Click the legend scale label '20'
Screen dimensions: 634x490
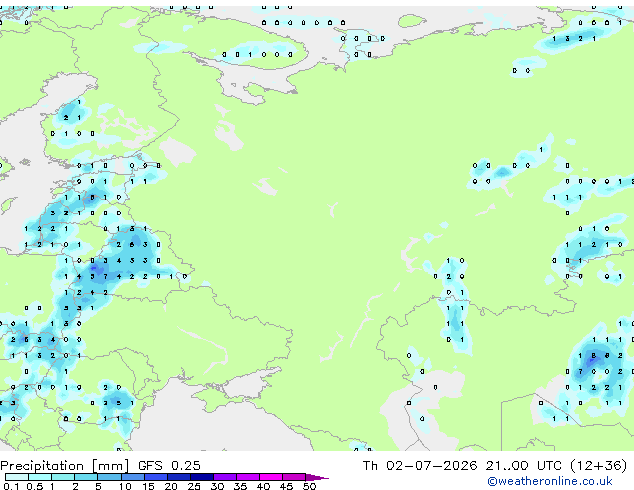pyautogui.click(x=171, y=486)
